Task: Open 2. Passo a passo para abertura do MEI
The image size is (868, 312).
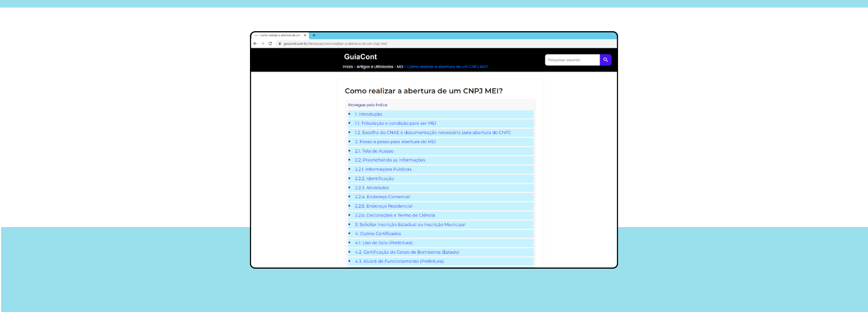Action: [395, 142]
